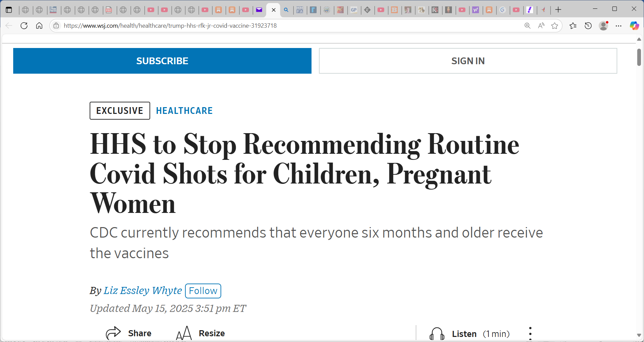Viewport: 644px width, 342px height.
Task: Click the Resize text AA icon
Action: 184,333
